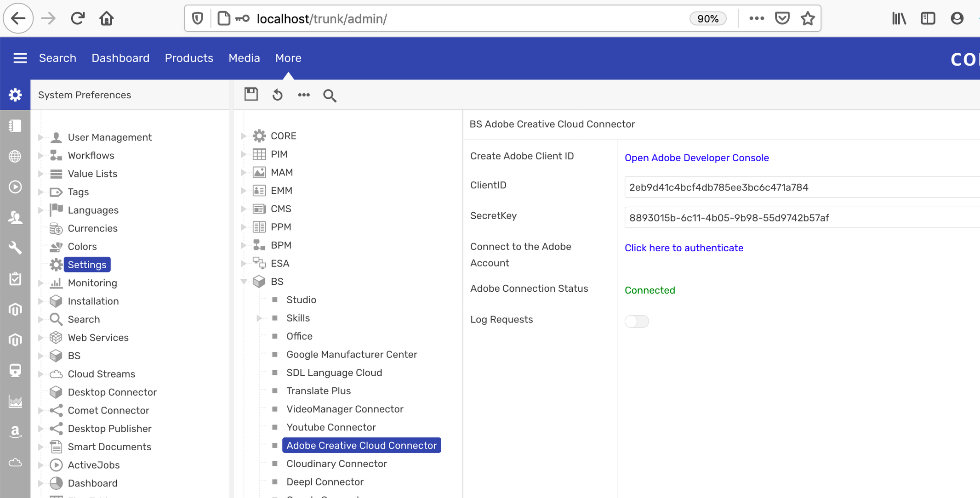Viewport: 980px width, 498px height.
Task: Click the Amazon sidebar icon
Action: (x=15, y=431)
